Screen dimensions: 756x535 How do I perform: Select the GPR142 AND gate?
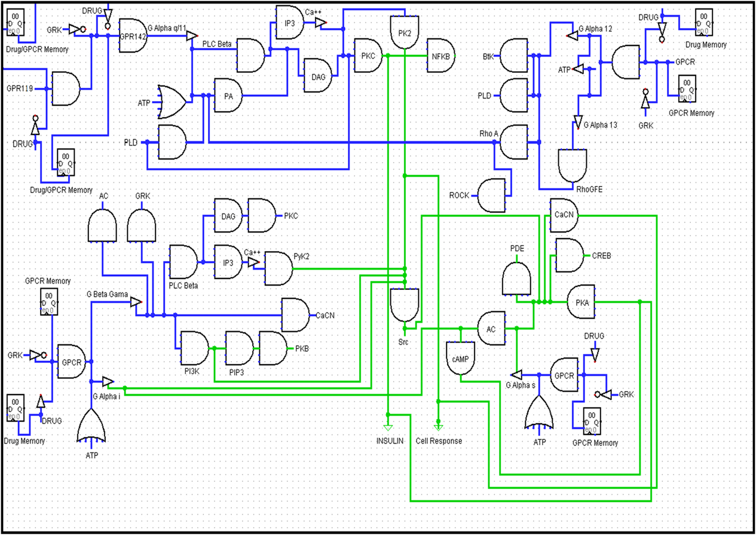click(132, 36)
